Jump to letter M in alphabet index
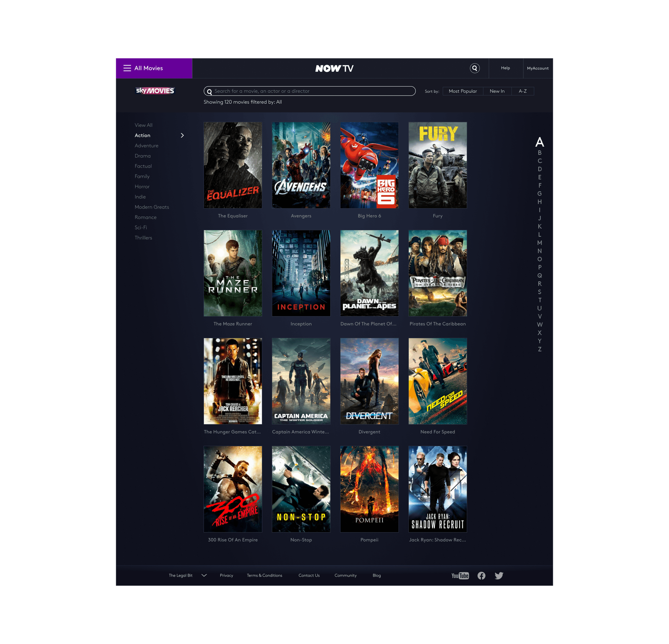Screen dimensions: 669x644 click(539, 243)
